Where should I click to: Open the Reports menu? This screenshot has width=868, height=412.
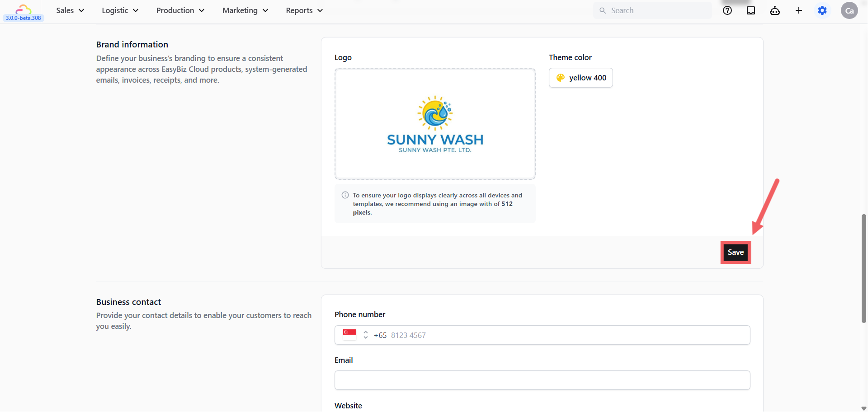pos(304,10)
